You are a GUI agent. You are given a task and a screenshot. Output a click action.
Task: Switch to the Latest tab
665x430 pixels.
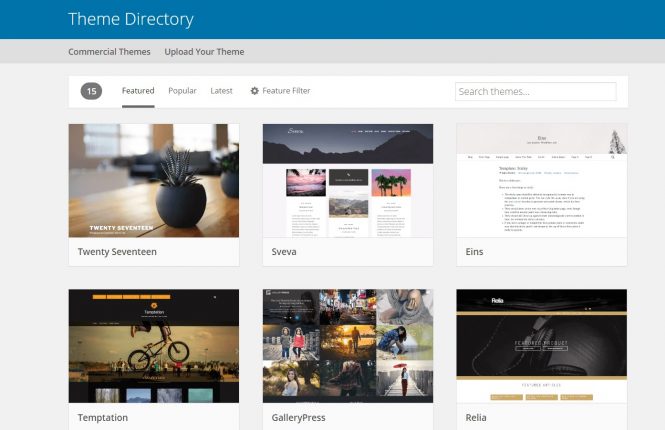pos(221,91)
